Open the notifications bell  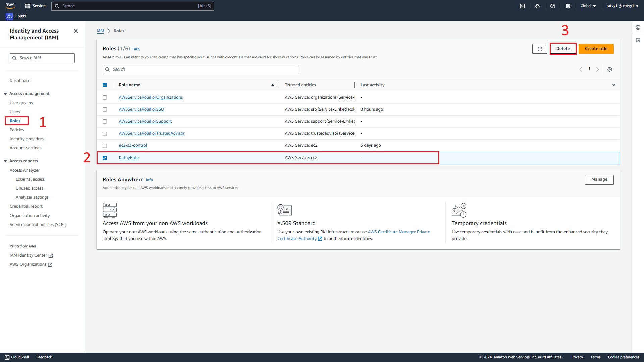point(537,6)
